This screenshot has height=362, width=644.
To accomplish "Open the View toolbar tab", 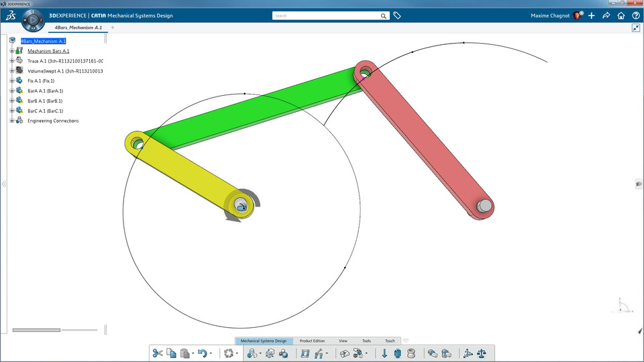I will tap(343, 341).
